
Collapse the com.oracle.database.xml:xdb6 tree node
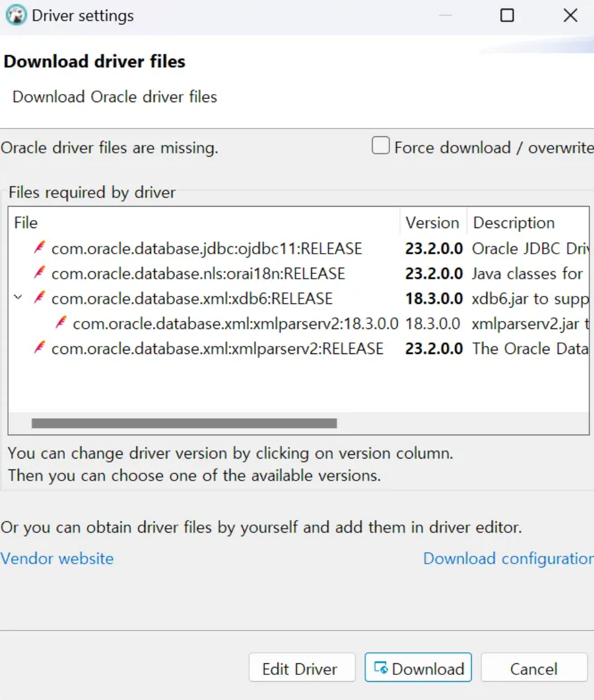(x=18, y=297)
